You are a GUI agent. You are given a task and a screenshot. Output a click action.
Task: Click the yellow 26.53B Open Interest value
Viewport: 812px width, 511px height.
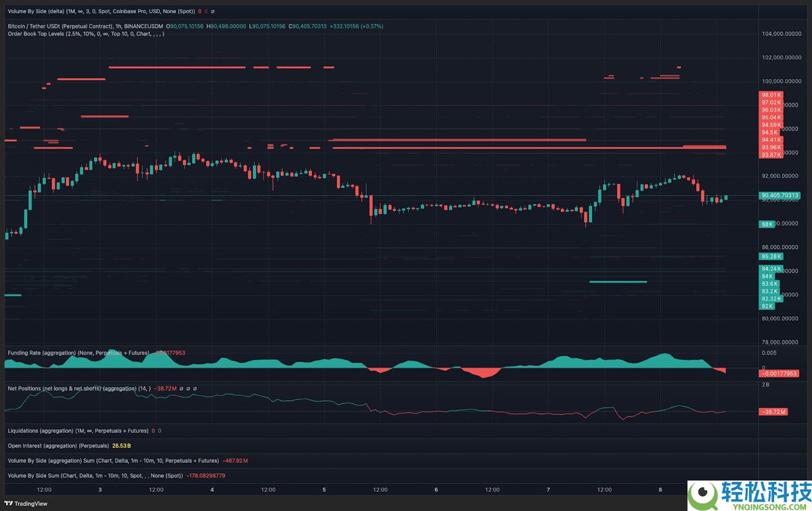pyautogui.click(x=120, y=445)
